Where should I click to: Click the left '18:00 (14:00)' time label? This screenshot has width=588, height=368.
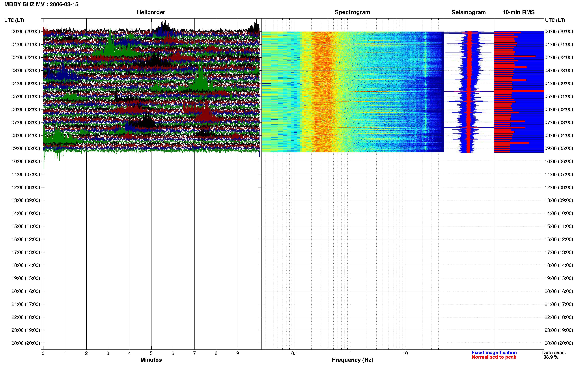26,265
